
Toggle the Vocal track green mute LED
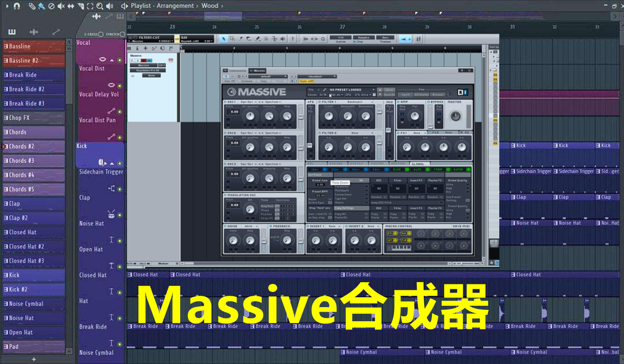coord(120,60)
